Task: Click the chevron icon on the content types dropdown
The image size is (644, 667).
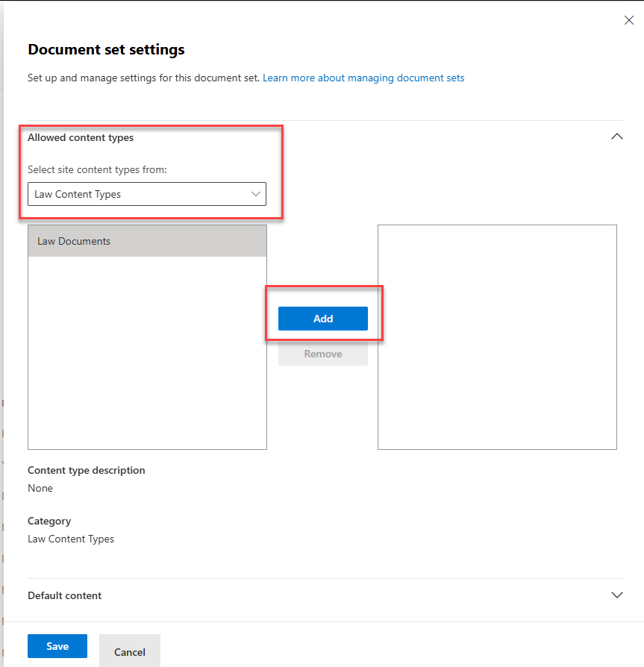Action: (257, 194)
